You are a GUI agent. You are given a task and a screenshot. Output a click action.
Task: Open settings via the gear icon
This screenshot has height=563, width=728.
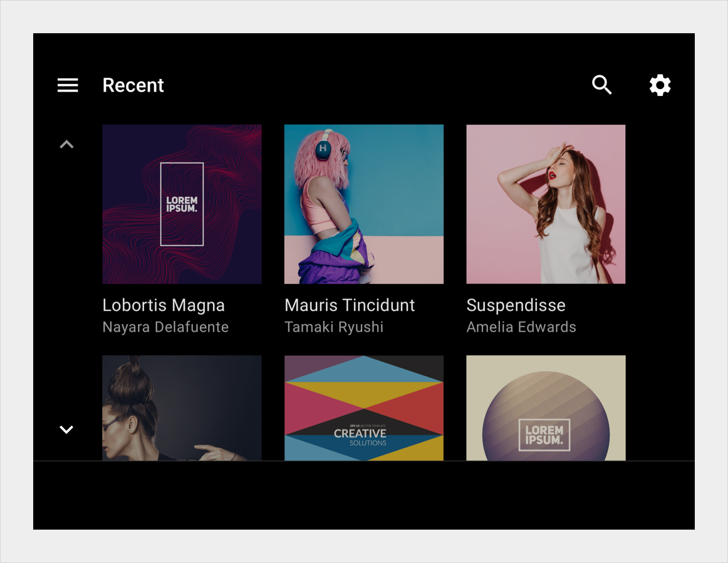click(660, 85)
